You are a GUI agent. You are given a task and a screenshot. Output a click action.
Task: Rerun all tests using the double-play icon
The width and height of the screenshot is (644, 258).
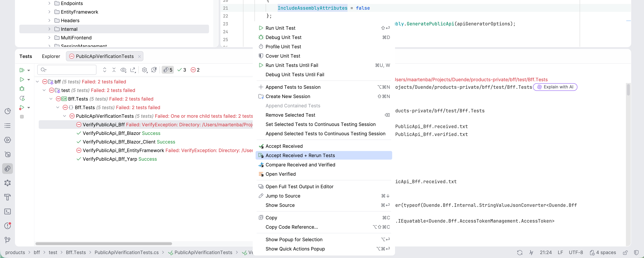point(22,70)
